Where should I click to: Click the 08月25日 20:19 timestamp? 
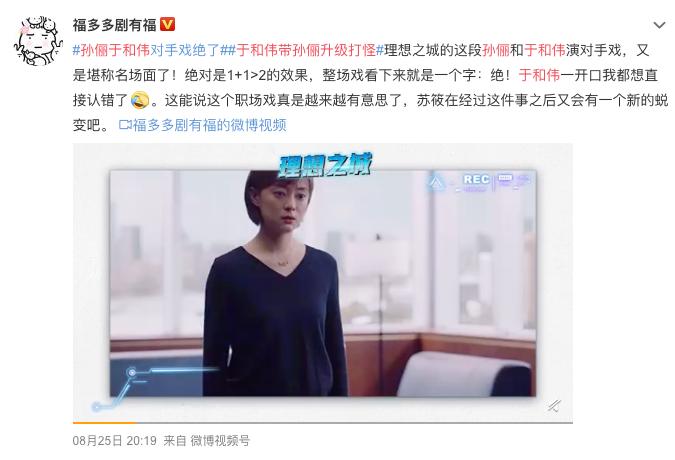tap(115, 440)
